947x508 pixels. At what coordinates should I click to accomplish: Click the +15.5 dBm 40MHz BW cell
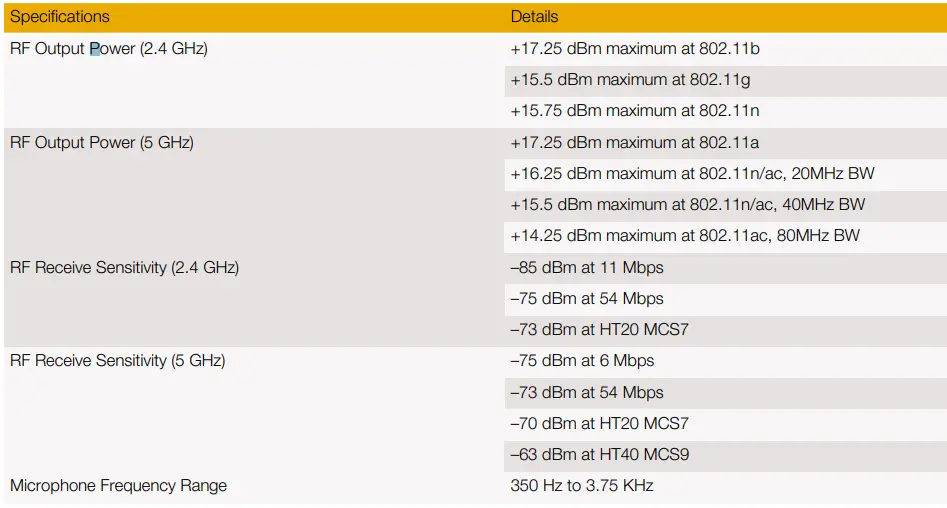[687, 204]
